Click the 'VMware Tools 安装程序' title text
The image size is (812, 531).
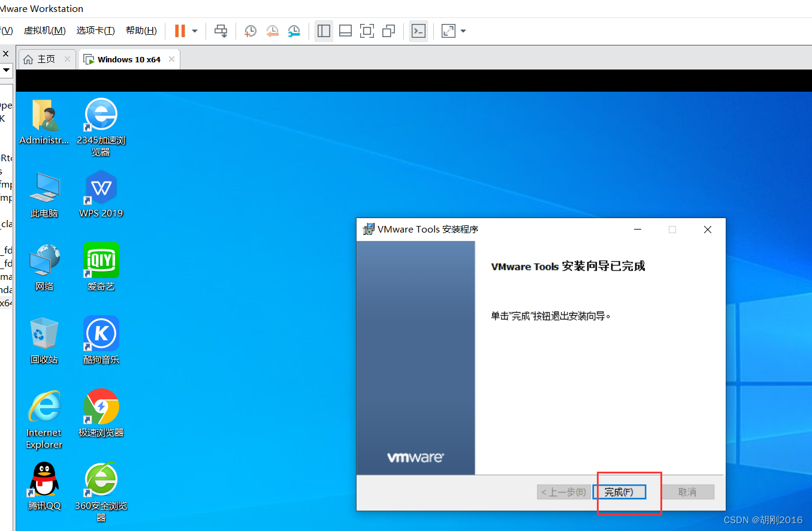(428, 230)
